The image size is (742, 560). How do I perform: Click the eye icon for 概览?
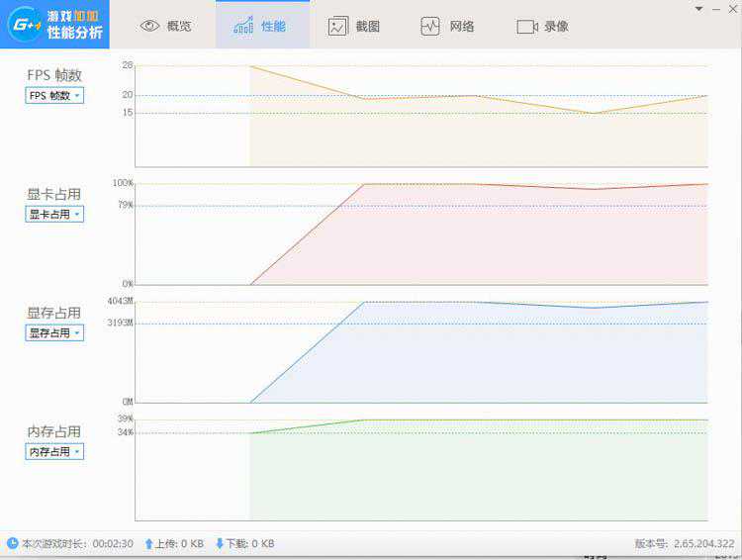(150, 26)
